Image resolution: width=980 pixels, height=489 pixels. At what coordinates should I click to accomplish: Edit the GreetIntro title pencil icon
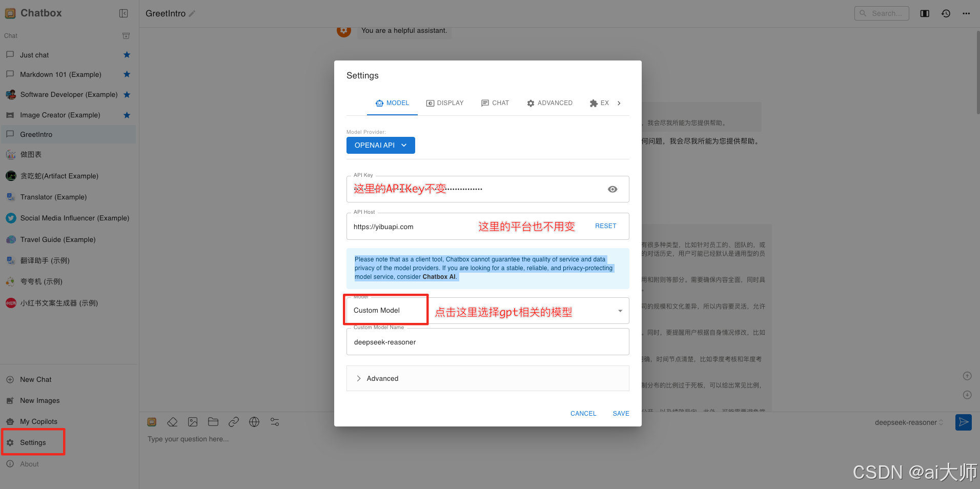click(192, 14)
